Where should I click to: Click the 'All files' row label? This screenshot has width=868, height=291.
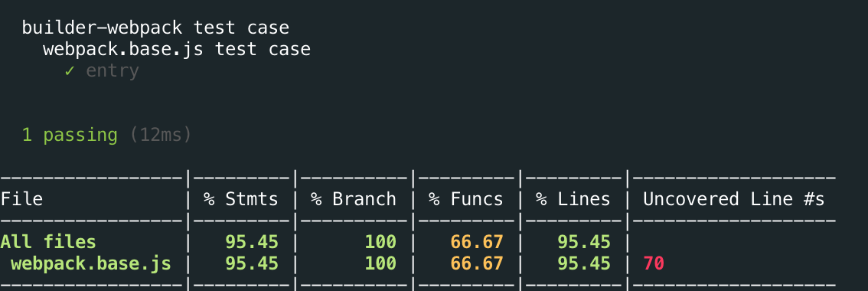point(48,242)
